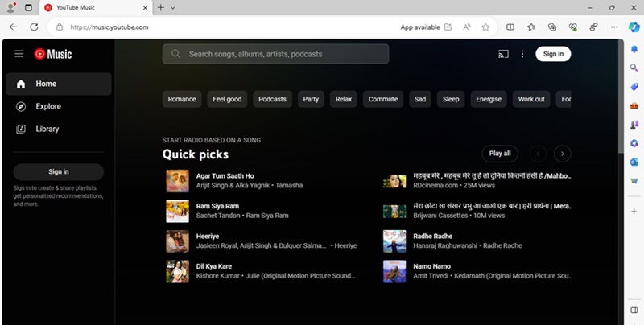This screenshot has height=325, width=644.
Task: Select the Relax mood chip
Action: (344, 99)
